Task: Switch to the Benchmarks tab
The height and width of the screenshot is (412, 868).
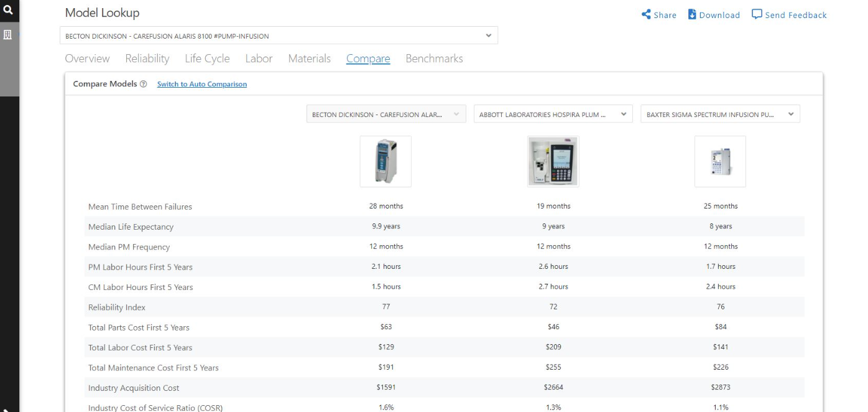Action: click(434, 59)
